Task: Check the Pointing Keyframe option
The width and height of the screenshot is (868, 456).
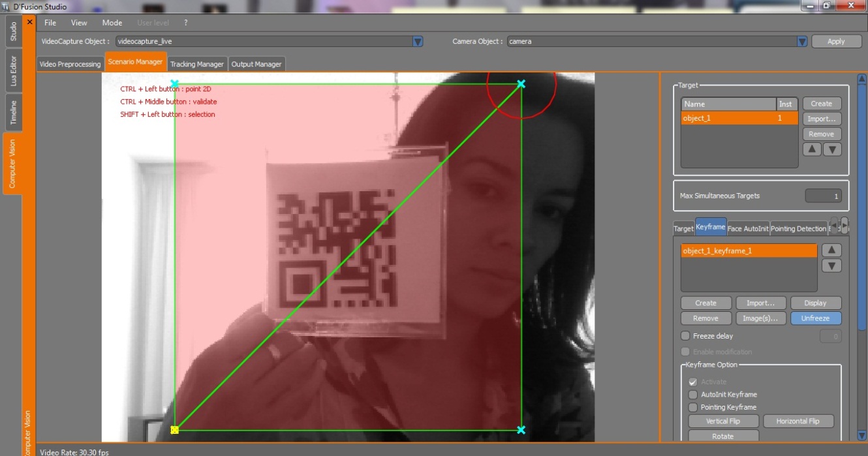Action: (693, 407)
